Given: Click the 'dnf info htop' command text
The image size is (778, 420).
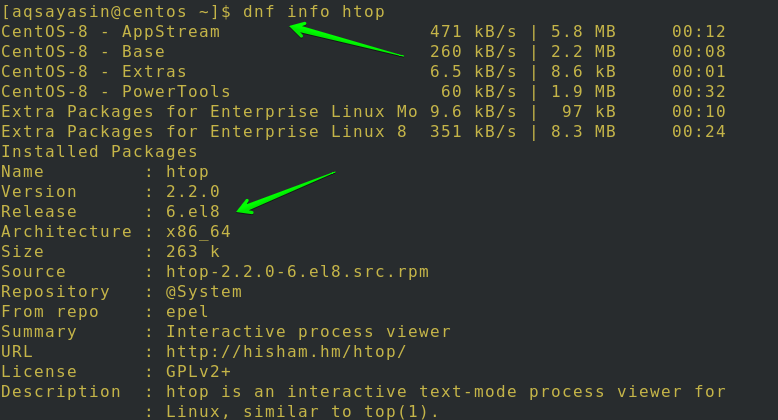Looking at the screenshot, I should coord(314,11).
